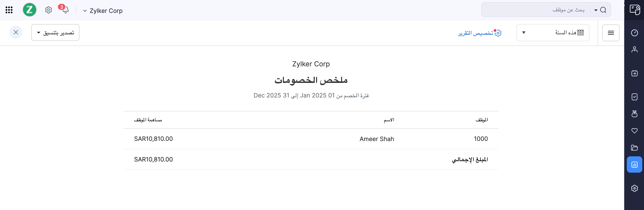Expand the Zylker Corp organization chevron
The width and height of the screenshot is (644, 210).
[x=85, y=11]
